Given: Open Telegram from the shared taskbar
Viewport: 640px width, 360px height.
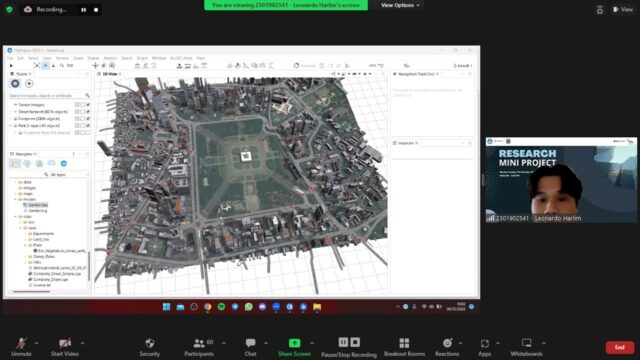Looking at the screenshot, I should point(235,307).
